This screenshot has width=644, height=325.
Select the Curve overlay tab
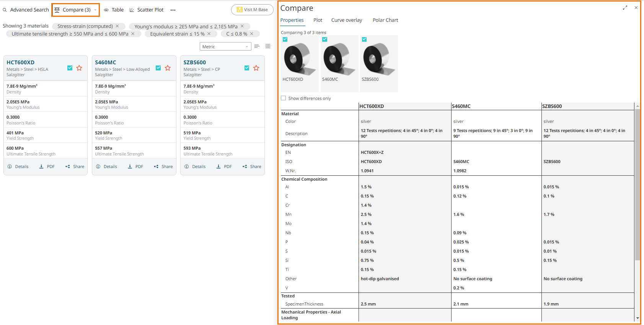point(347,20)
